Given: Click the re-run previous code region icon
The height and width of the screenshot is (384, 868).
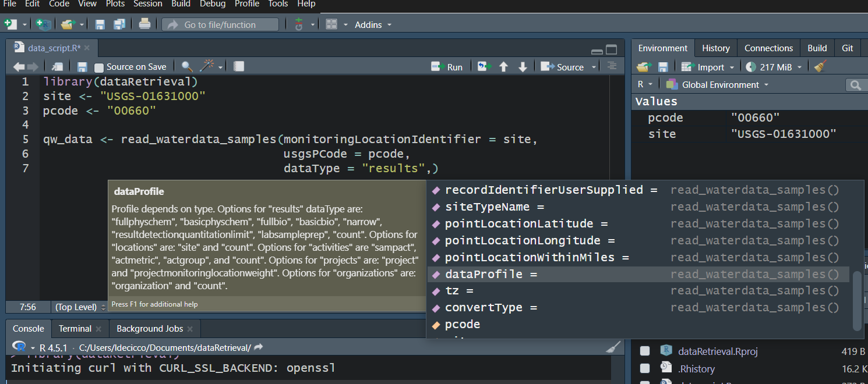Looking at the screenshot, I should click(x=483, y=67).
